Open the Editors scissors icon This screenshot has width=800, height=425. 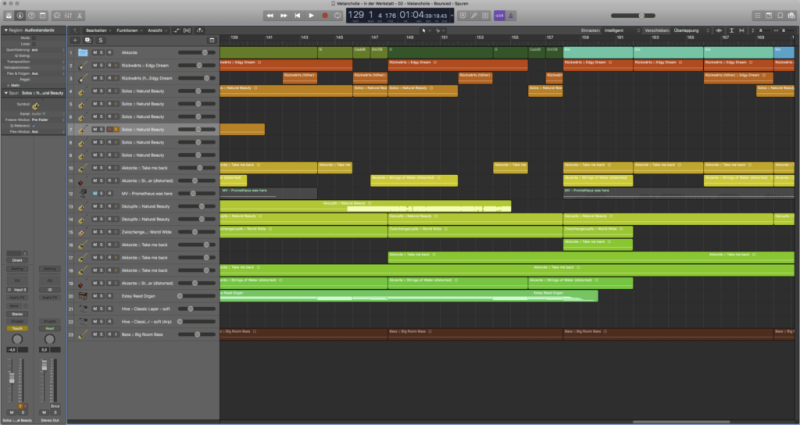point(80,16)
